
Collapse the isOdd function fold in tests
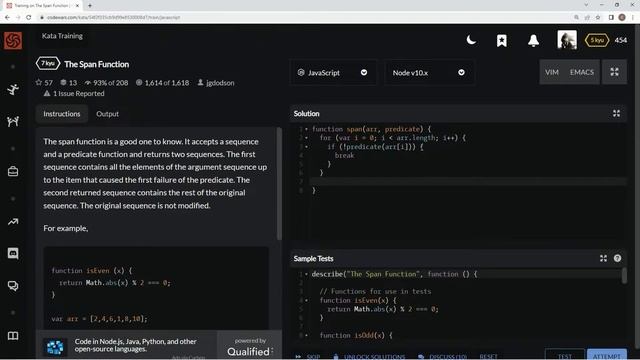(306, 335)
